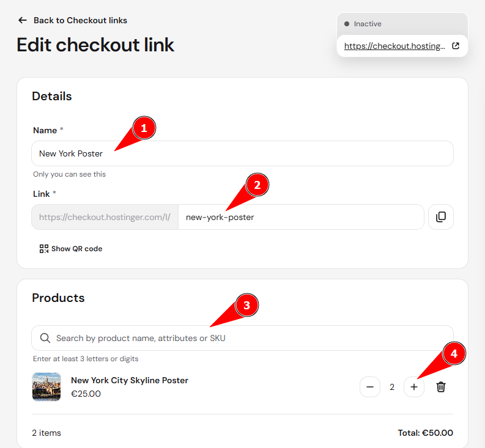Open the New York skyline poster thumbnail
The image size is (485, 448).
point(46,387)
